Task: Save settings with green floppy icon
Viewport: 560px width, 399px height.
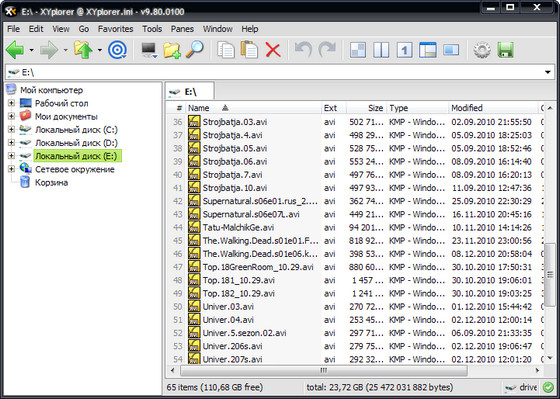Action: point(505,50)
